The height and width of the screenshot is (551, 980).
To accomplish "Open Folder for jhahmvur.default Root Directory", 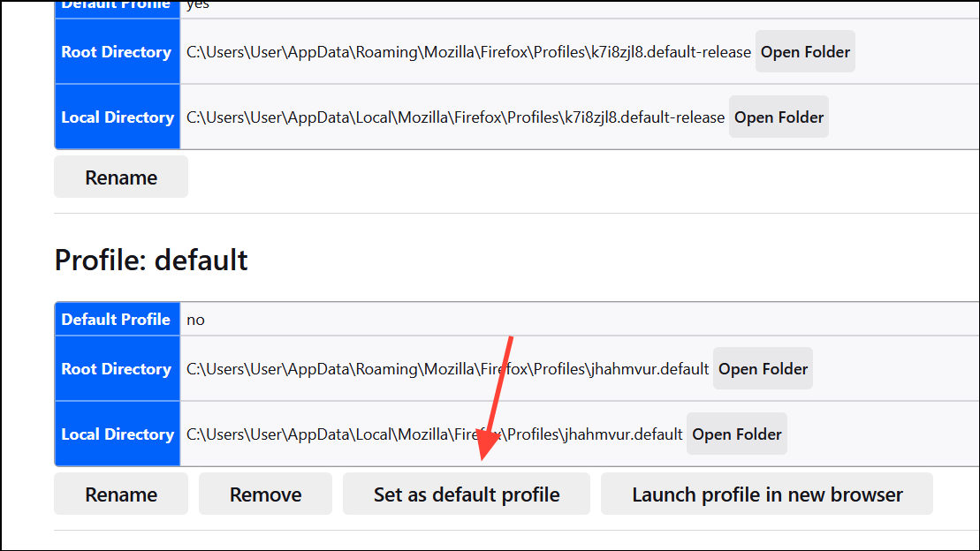I will tap(763, 369).
